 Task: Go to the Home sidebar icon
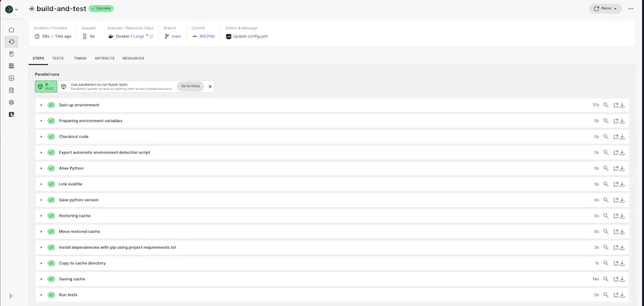coord(12,30)
